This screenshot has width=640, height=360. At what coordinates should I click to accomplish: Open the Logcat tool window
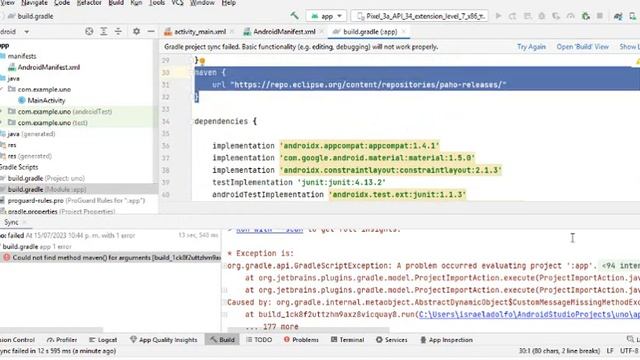[x=103, y=340]
